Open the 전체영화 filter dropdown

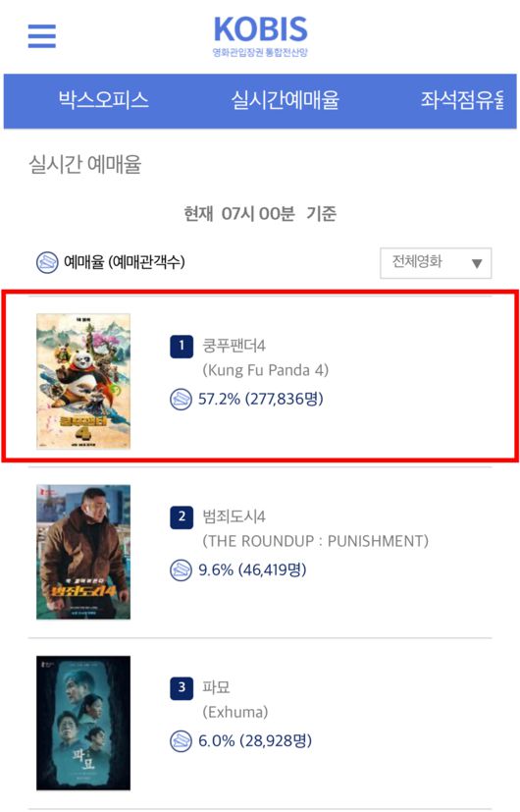436,263
